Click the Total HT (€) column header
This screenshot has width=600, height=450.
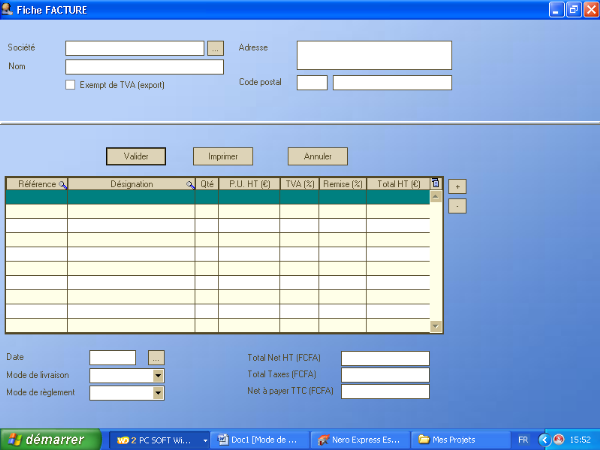(x=397, y=184)
